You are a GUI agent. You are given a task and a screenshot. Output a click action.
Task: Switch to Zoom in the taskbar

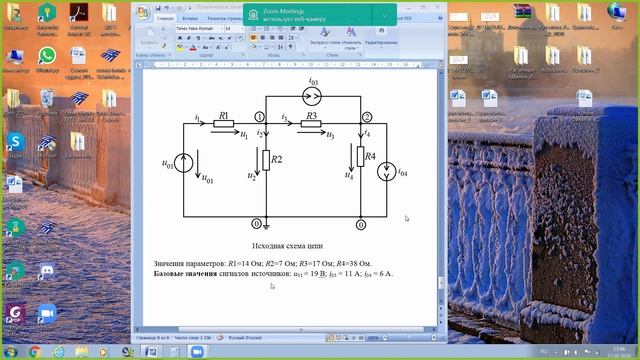pos(197,352)
